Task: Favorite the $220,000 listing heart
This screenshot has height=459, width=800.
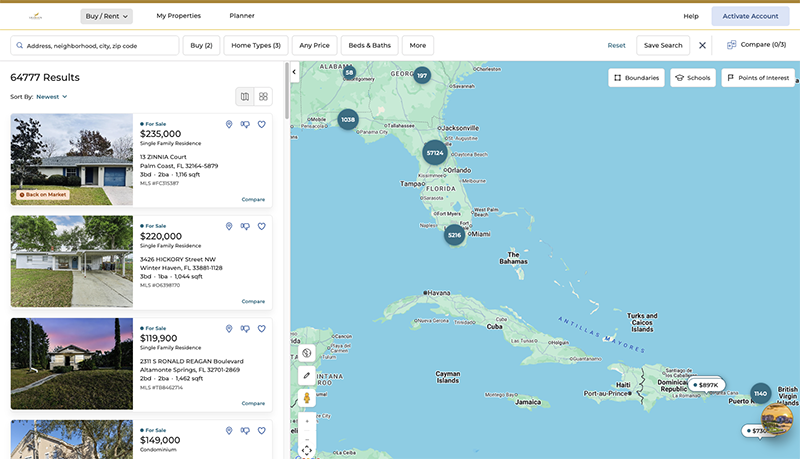Action: (262, 226)
